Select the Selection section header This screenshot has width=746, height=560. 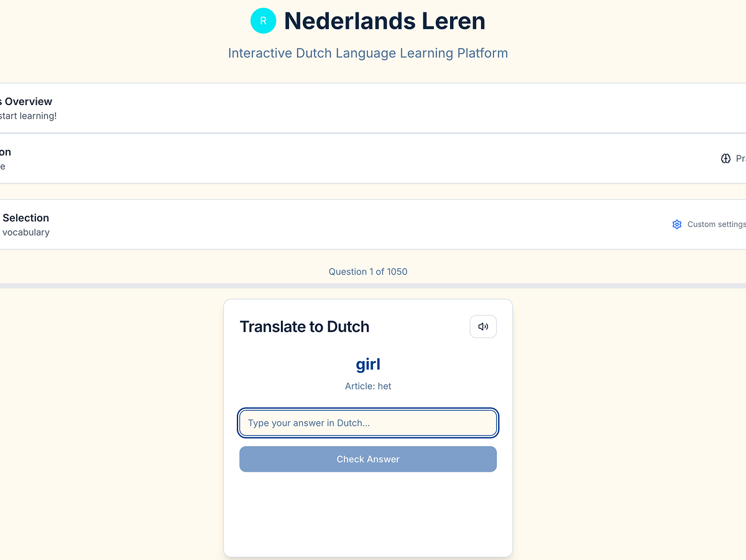[25, 218]
